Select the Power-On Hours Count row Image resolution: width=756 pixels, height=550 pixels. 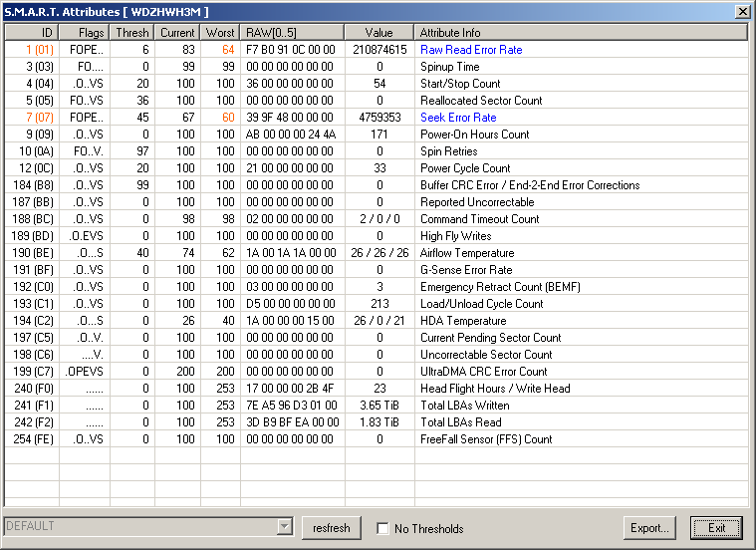tap(474, 135)
